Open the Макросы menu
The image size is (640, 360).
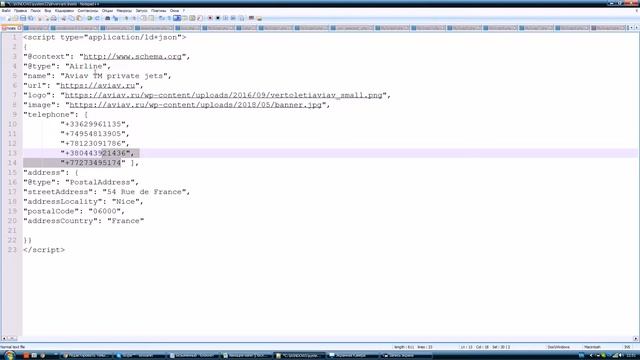pos(124,11)
